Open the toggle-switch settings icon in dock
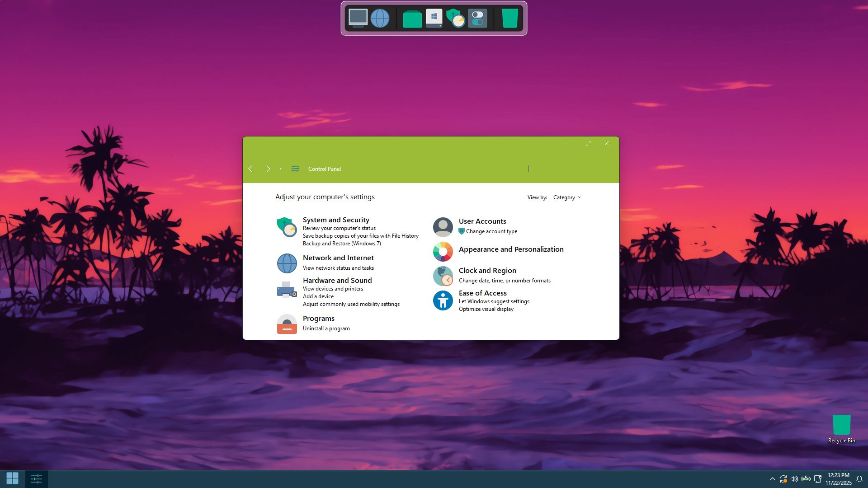This screenshot has height=488, width=868. (477, 19)
